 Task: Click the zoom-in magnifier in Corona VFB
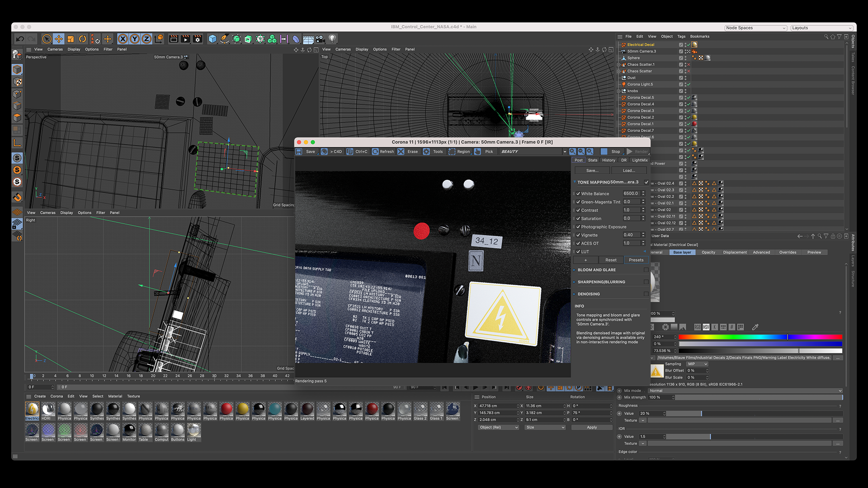573,151
